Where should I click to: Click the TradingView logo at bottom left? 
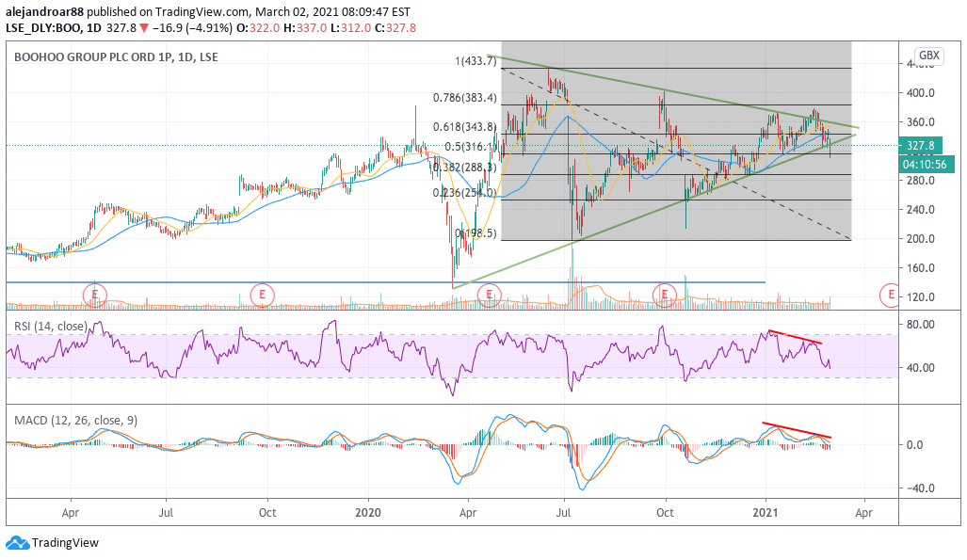pyautogui.click(x=52, y=543)
